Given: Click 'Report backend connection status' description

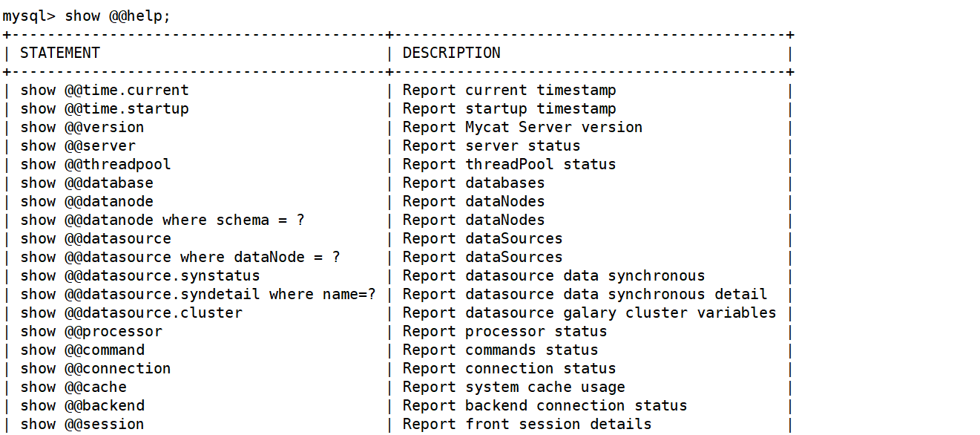Looking at the screenshot, I should 545,405.
